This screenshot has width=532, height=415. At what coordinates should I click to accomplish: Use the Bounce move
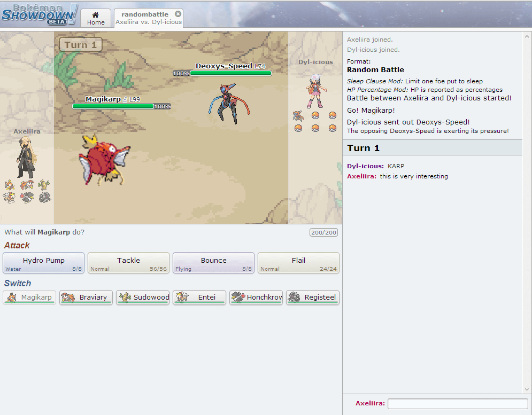pos(213,263)
